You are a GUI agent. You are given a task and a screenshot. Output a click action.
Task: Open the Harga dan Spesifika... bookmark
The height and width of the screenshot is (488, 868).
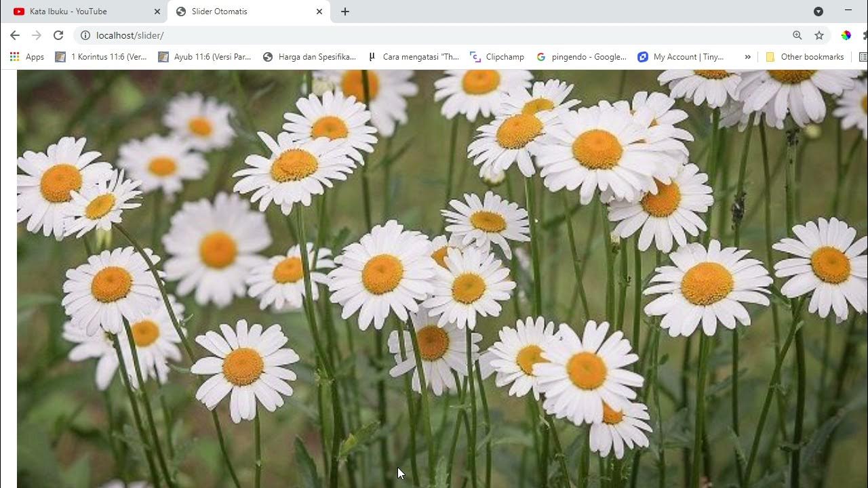point(309,57)
